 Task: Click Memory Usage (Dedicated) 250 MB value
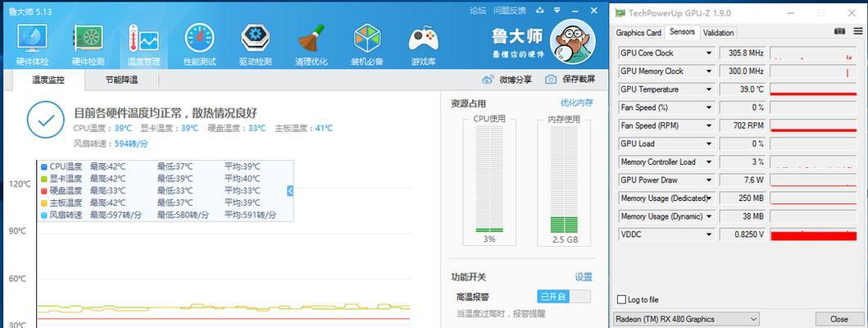coord(743,198)
